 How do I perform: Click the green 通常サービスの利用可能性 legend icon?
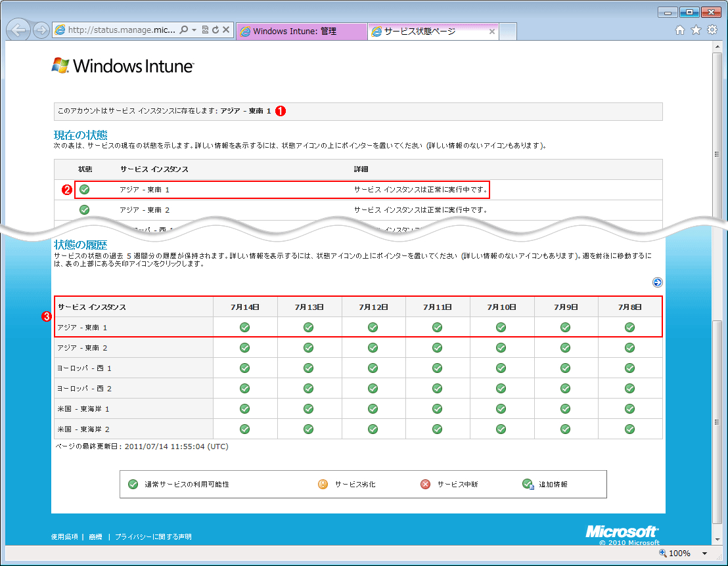point(133,485)
